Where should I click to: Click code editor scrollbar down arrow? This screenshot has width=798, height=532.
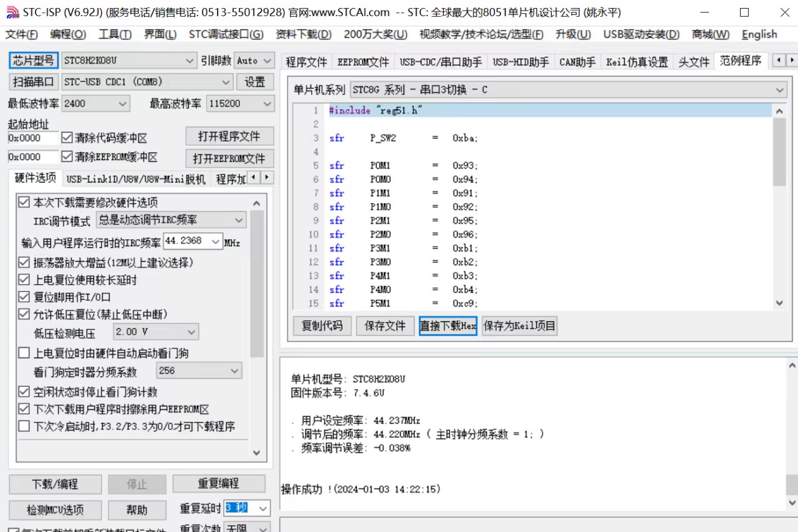coord(779,303)
